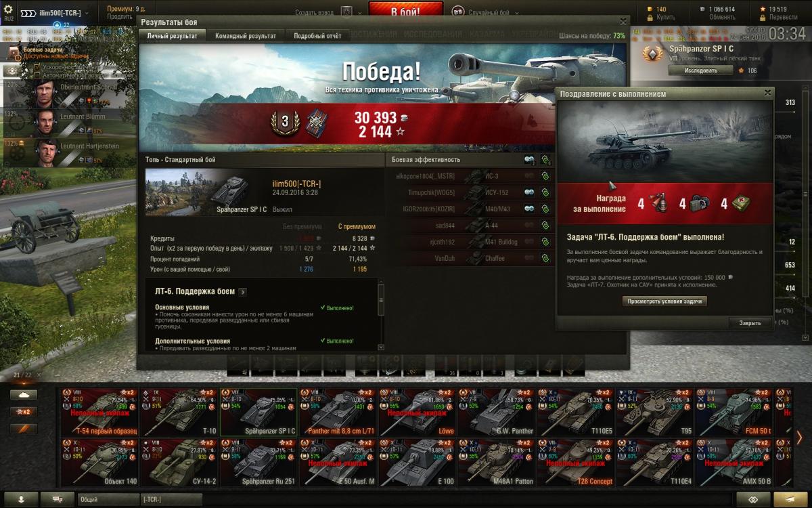The width and height of the screenshot is (812, 508).
Task: Click assist icon on ИС-3 row
Action: (x=545, y=176)
